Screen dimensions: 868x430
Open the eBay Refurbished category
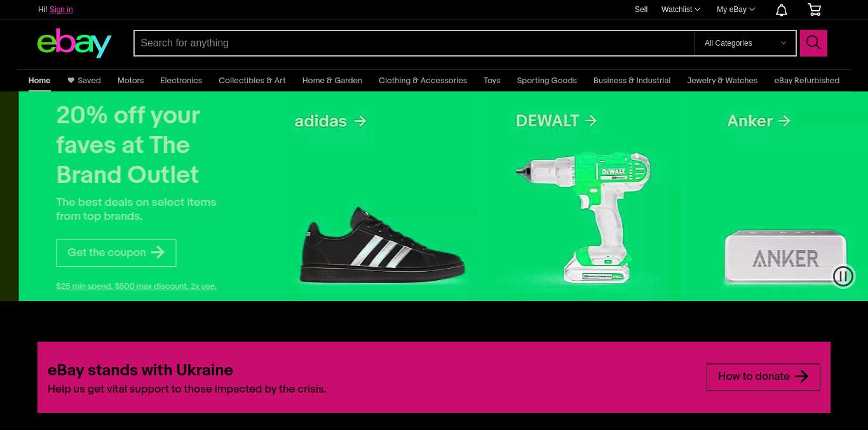[806, 81]
